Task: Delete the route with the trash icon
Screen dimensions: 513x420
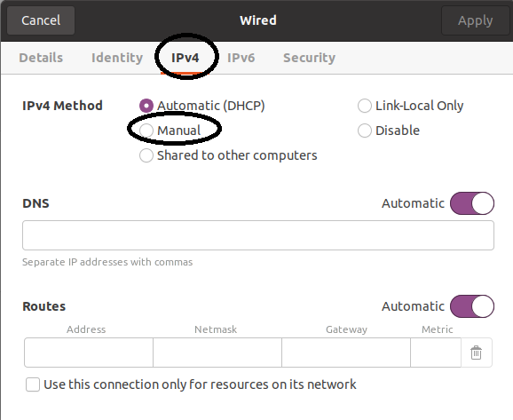Action: 476,353
